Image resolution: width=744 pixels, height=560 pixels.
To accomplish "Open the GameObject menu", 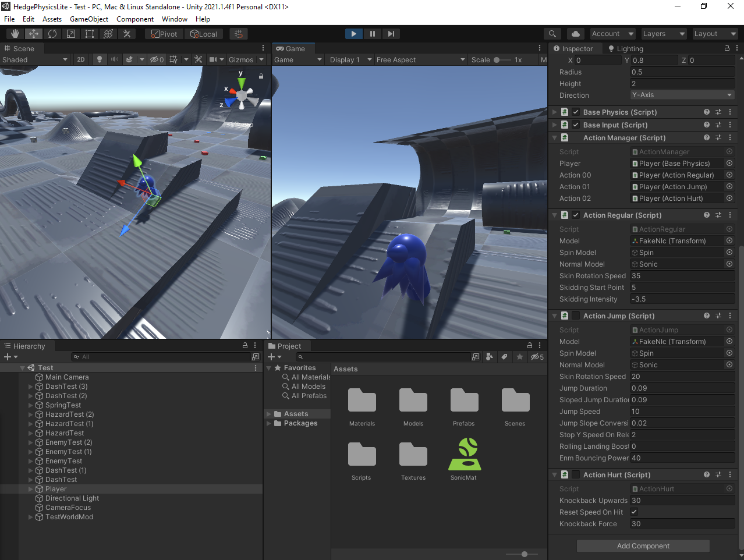I will coord(89,19).
